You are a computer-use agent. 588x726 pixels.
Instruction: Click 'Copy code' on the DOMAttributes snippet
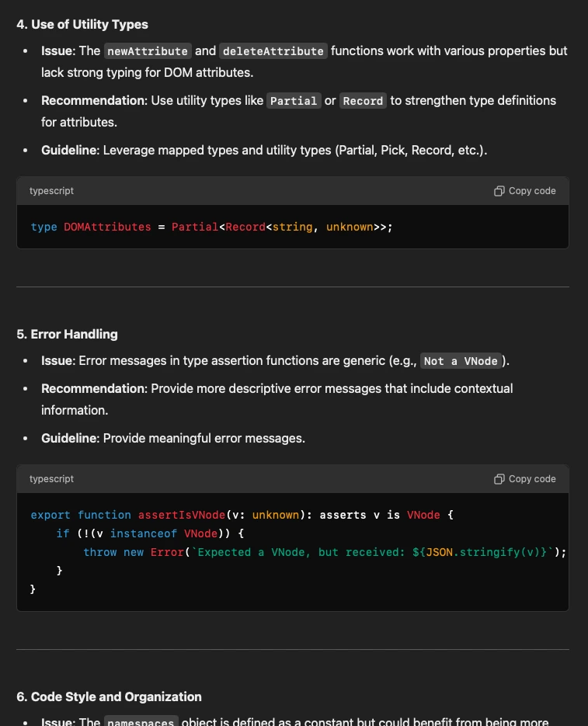tap(532, 191)
